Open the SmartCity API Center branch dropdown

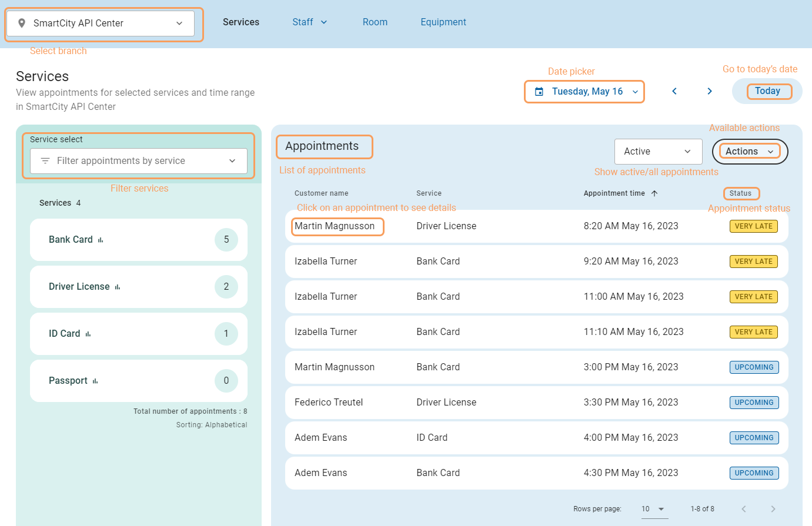pos(101,24)
